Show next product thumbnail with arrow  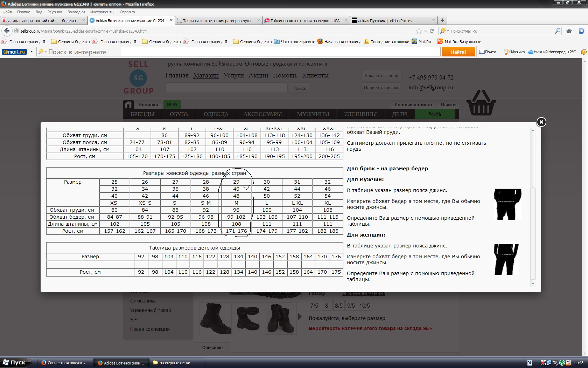(x=300, y=317)
